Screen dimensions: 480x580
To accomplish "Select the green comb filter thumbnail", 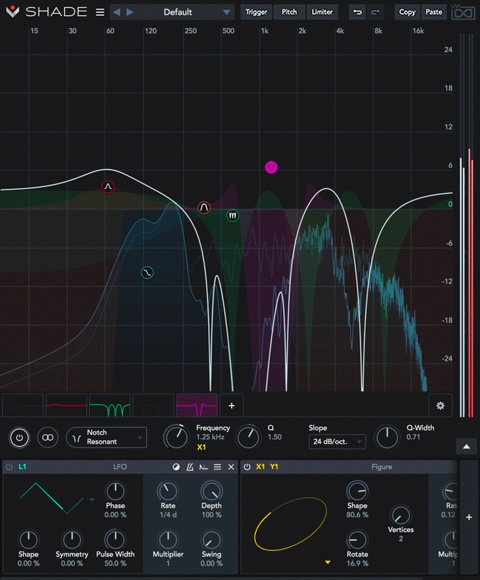I will click(110, 406).
